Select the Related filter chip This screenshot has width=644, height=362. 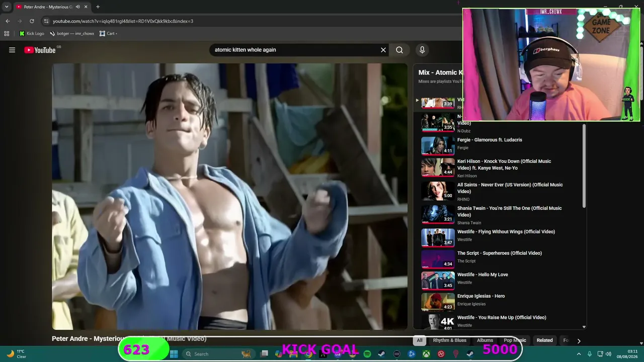click(544, 340)
